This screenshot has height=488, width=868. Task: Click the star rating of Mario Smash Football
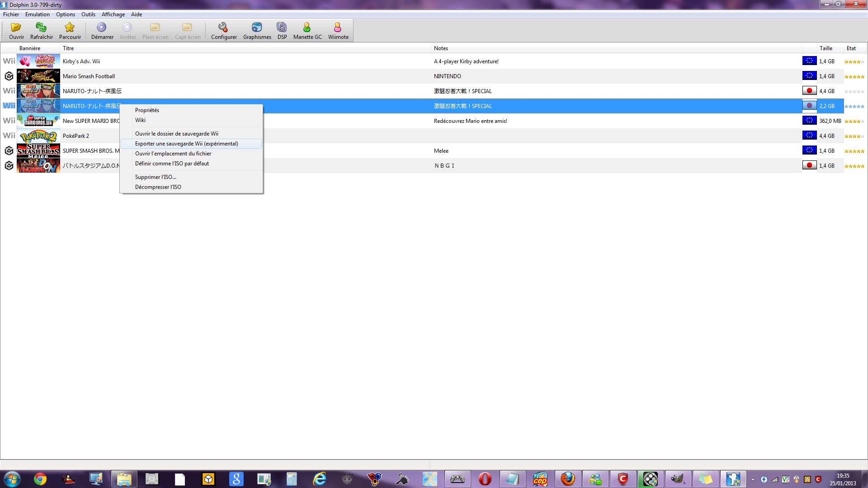854,76
